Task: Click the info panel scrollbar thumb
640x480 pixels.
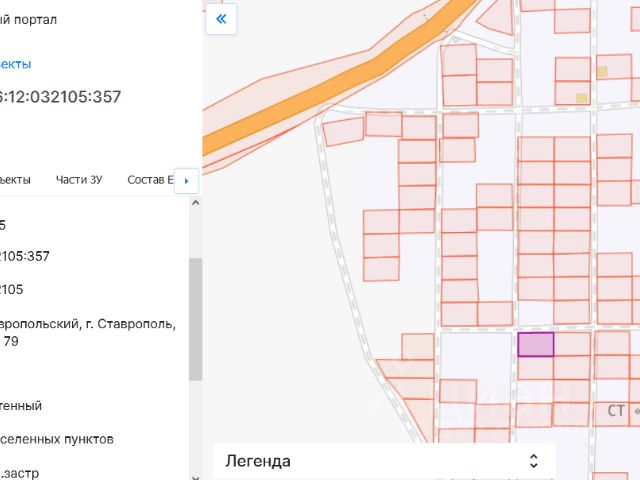Action: pyautogui.click(x=196, y=319)
